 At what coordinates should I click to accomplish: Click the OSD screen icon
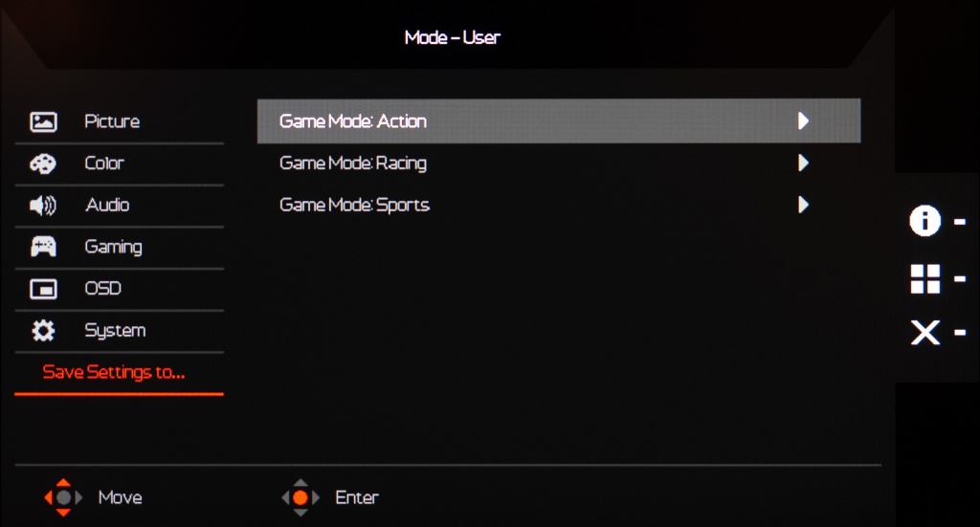43,289
